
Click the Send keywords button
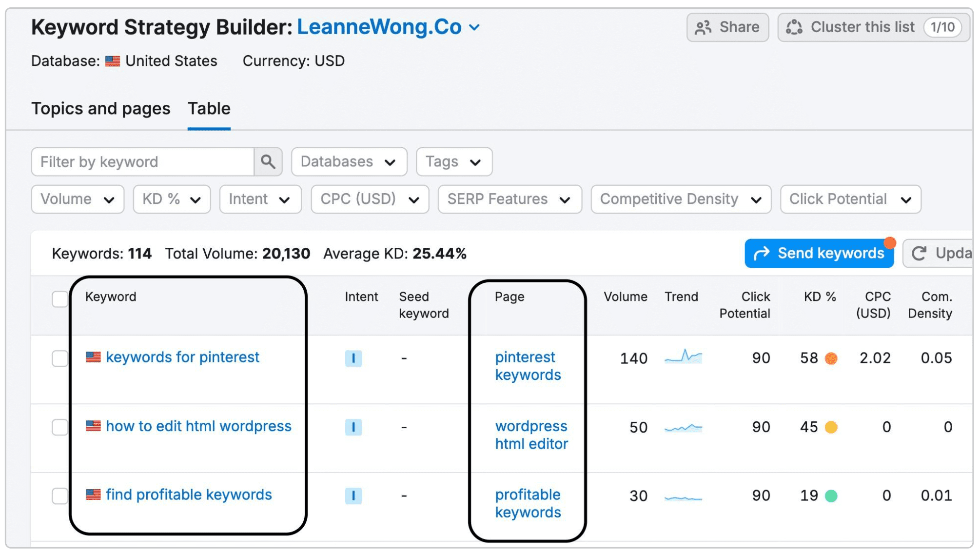click(x=819, y=253)
